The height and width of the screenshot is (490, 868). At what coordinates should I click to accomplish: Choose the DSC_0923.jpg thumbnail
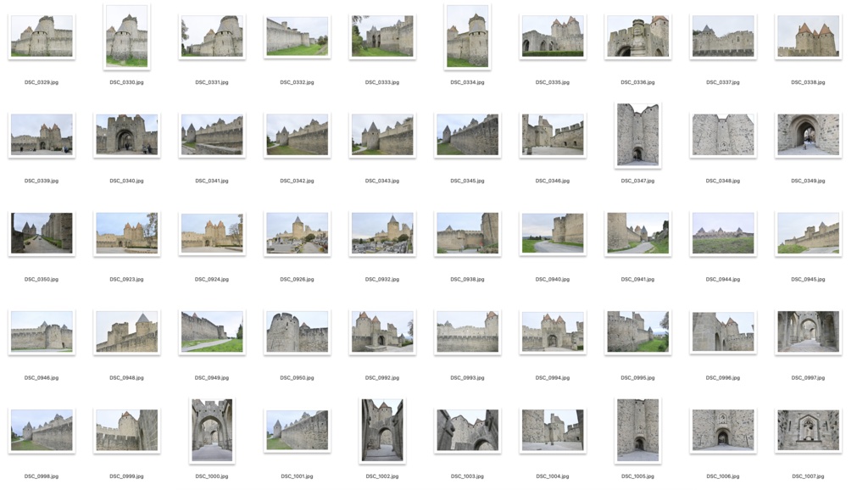(127, 233)
